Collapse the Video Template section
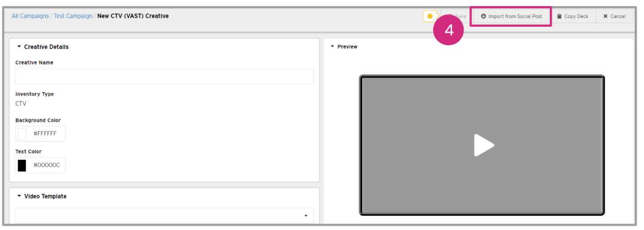Viewport: 644px width, 230px height. pyautogui.click(x=19, y=196)
